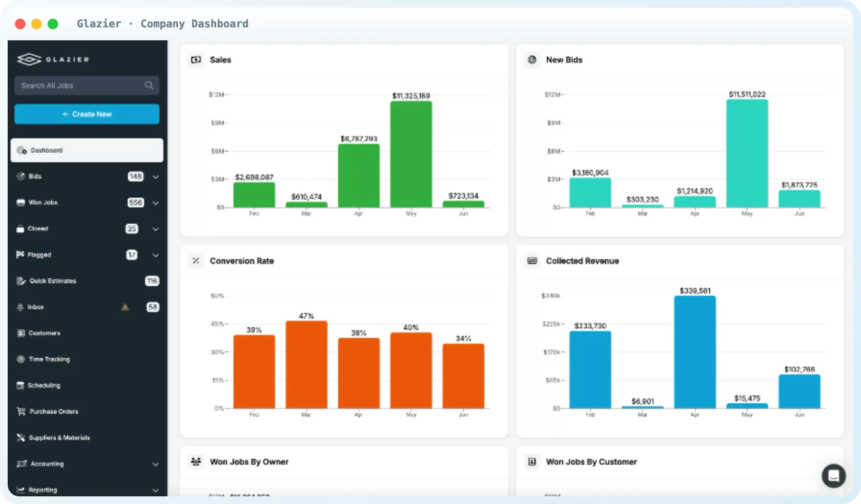The height and width of the screenshot is (504, 861).
Task: Select the Feb New Bids bar $3,180,904
Action: 590,192
